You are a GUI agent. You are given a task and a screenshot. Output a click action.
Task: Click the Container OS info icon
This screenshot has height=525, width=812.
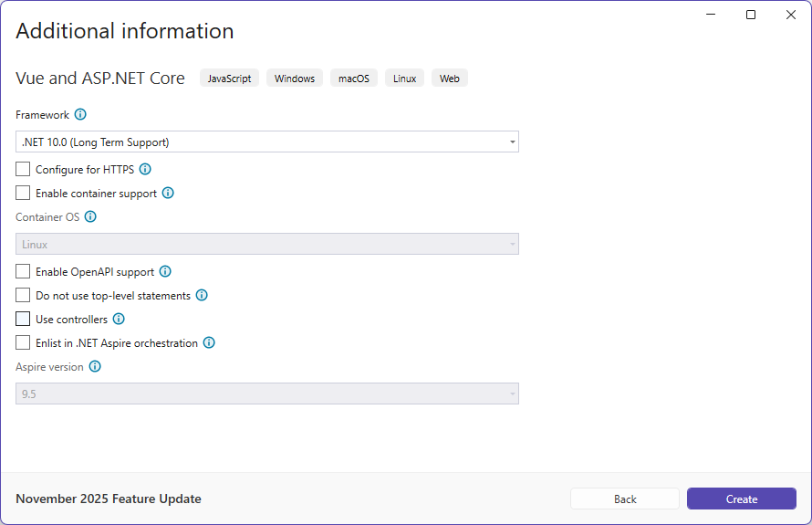pyautogui.click(x=90, y=217)
